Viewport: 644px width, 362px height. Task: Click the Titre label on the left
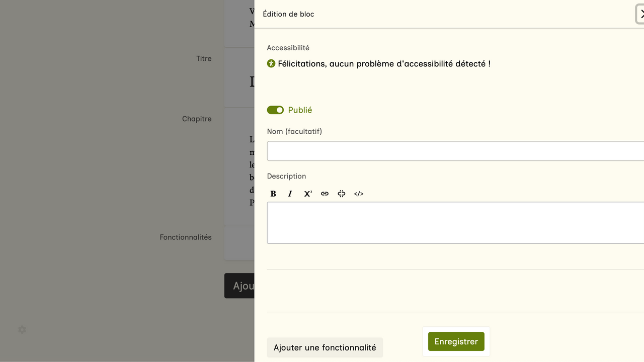204,59
